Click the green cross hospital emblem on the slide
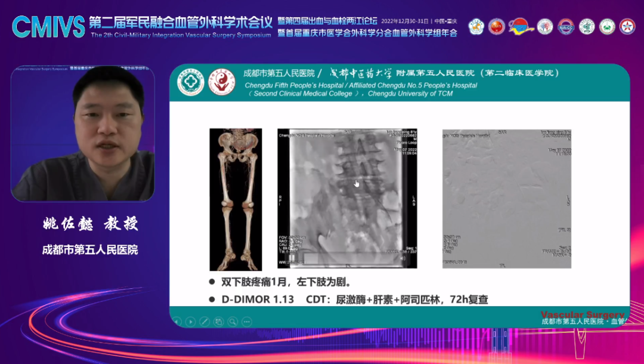 coord(191,82)
